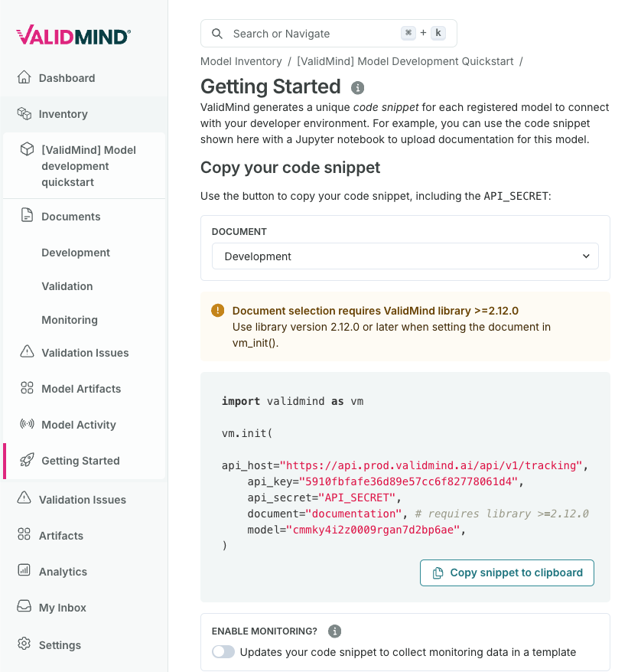The width and height of the screenshot is (641, 672).
Task: Expand the document selector chevron
Action: click(x=586, y=256)
